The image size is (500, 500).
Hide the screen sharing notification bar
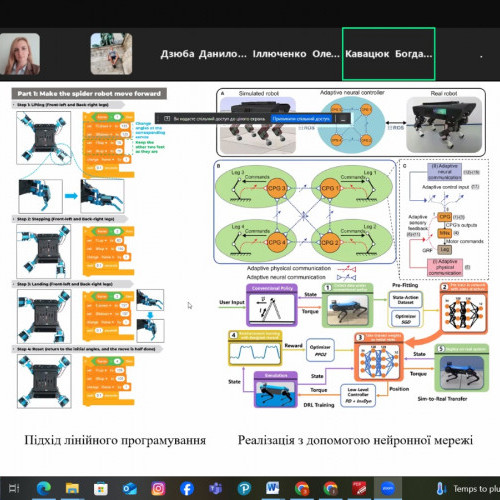pyautogui.click(x=343, y=119)
